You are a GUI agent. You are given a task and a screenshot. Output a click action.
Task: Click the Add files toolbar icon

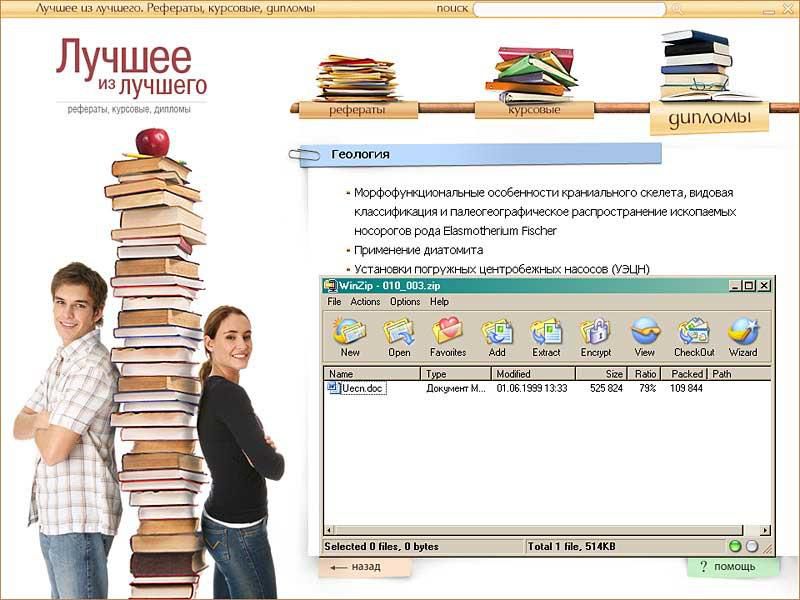pos(497,334)
